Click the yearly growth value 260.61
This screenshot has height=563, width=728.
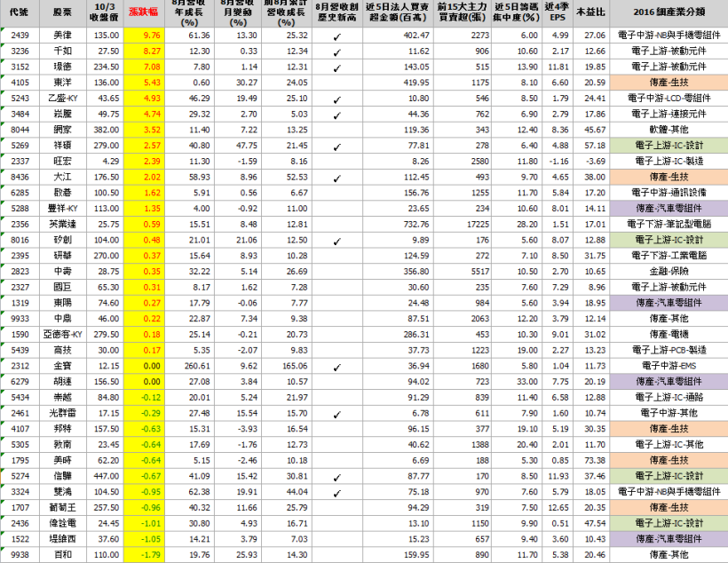(x=197, y=366)
